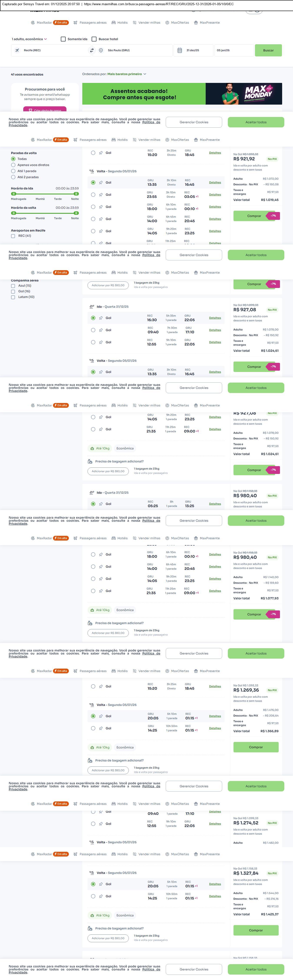Click location pin in São Paulo field
Viewport: 293px width, 980px height.
(101, 50)
